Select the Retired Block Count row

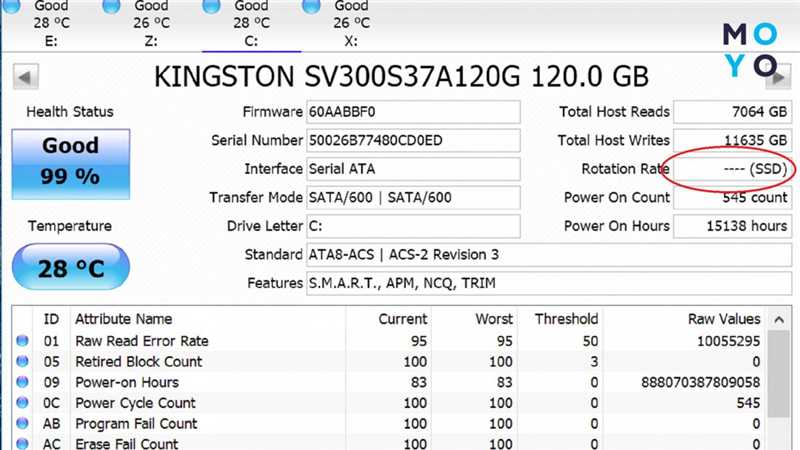pyautogui.click(x=389, y=361)
